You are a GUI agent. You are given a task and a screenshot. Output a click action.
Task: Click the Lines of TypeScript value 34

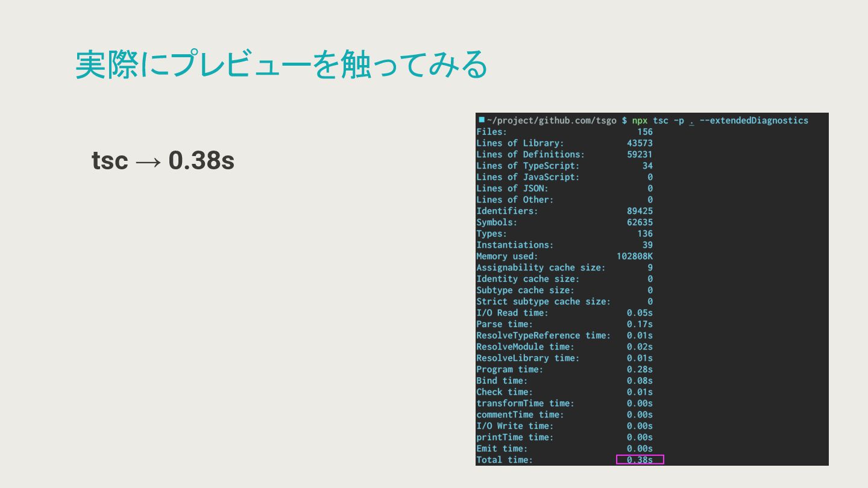click(647, 166)
